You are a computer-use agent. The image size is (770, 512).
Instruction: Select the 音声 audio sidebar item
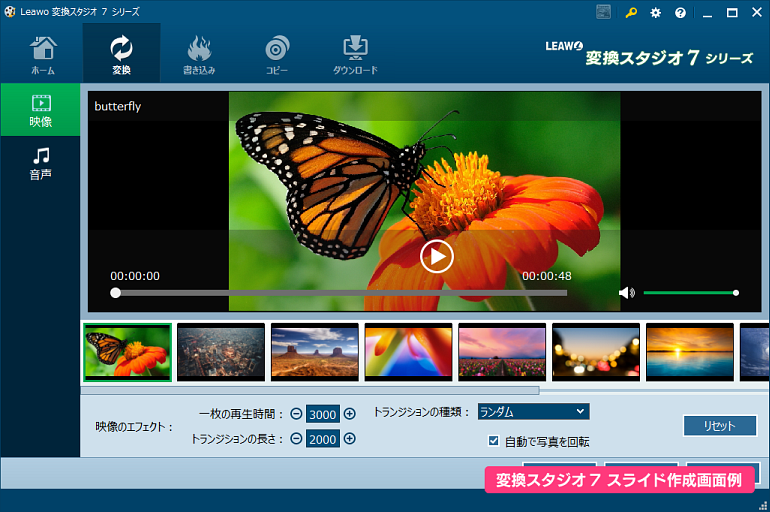(x=40, y=163)
